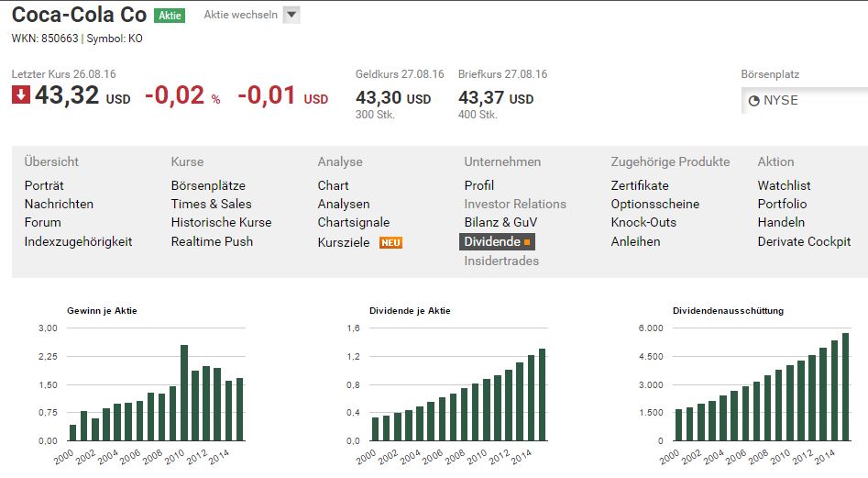This screenshot has height=478, width=868.
Task: Click the orange NEU badge beside Kursziele
Action: (x=390, y=242)
